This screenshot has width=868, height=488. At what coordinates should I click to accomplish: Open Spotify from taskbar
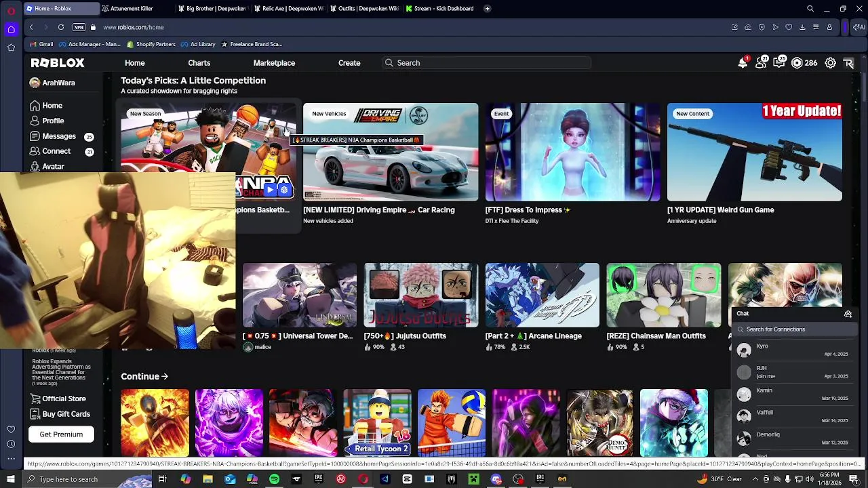(274, 479)
